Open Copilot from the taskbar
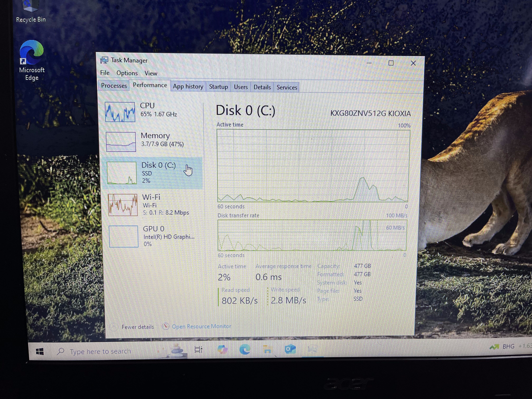 tap(222, 349)
